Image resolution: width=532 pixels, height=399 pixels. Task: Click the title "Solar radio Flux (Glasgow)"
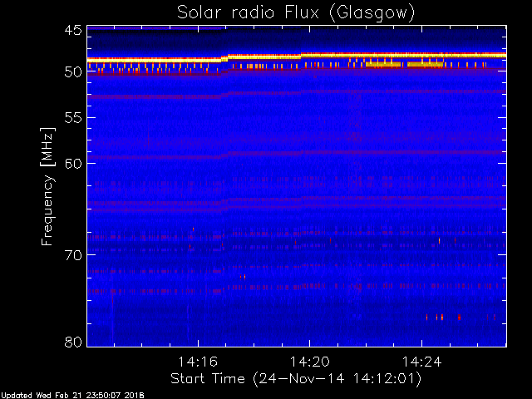click(296, 13)
